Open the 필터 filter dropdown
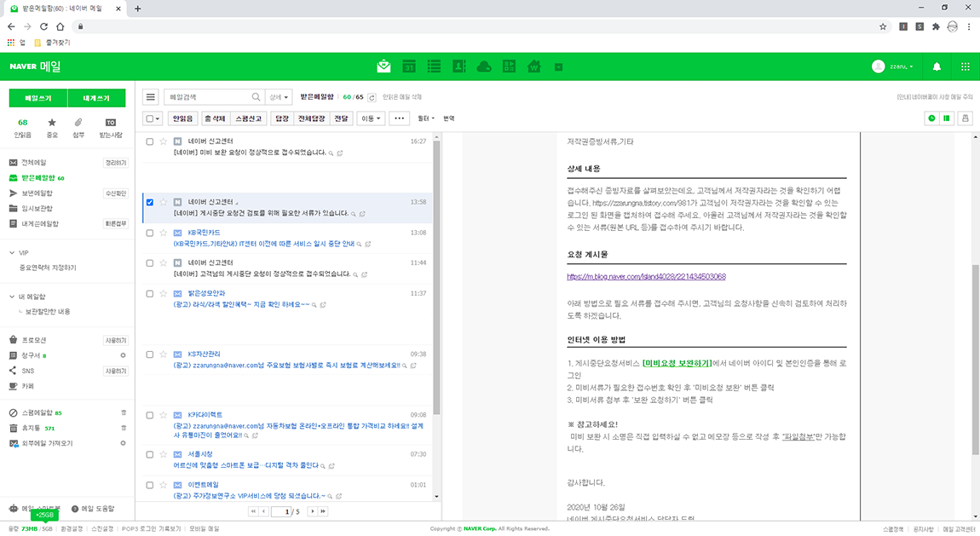The image size is (980, 536). pyautogui.click(x=425, y=118)
